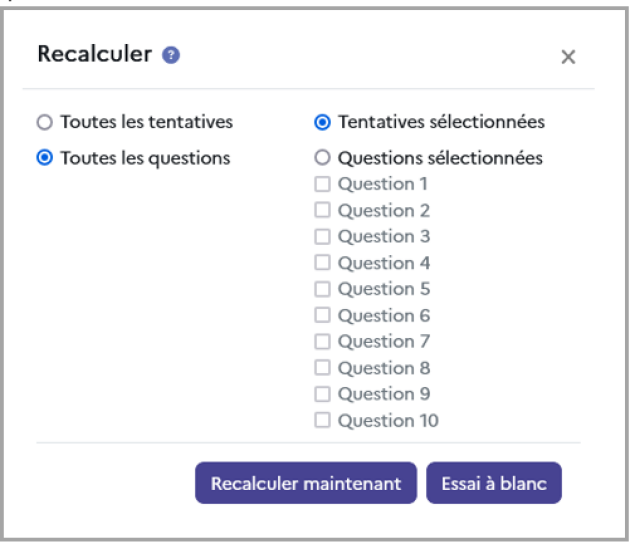Select the Question 6 checkbox

pos(322,315)
